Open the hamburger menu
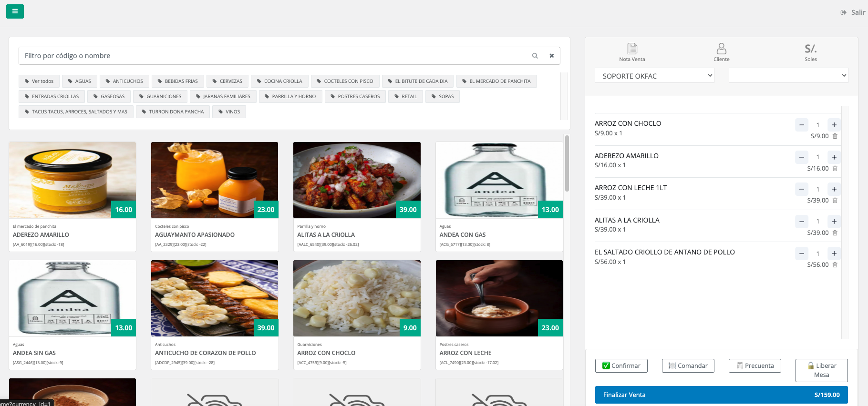Image resolution: width=868 pixels, height=406 pixels. pos(15,11)
